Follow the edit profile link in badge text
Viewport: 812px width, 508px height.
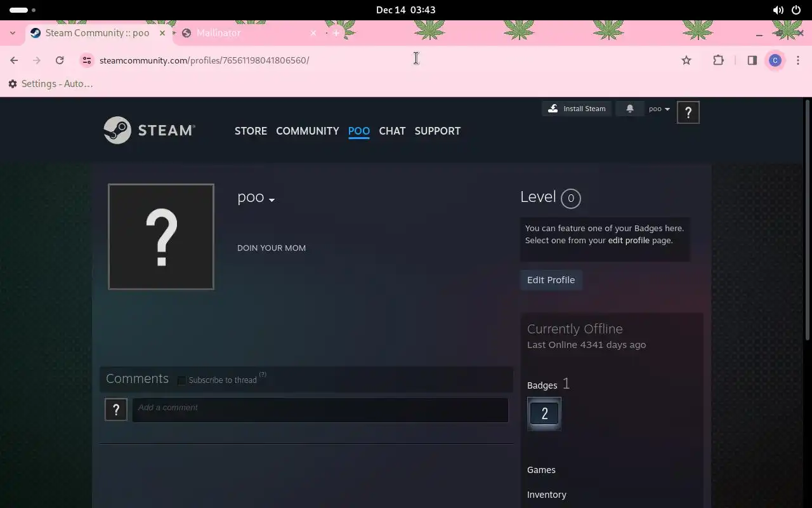628,240
